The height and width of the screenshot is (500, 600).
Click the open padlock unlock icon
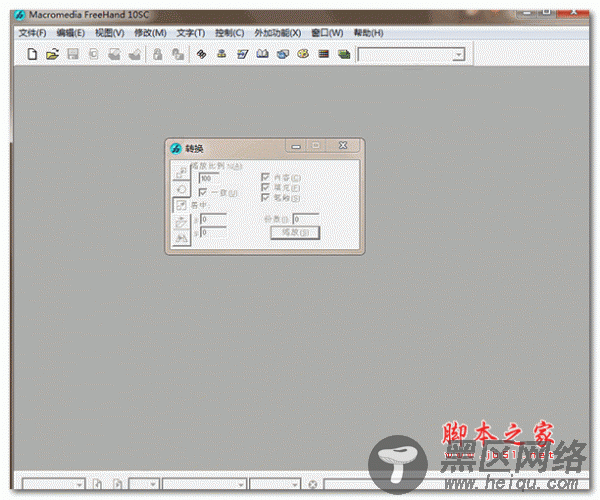178,54
